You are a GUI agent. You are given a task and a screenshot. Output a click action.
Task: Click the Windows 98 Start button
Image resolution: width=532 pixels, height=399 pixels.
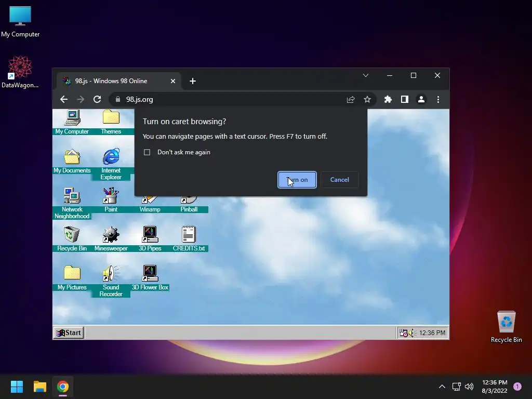click(x=69, y=333)
